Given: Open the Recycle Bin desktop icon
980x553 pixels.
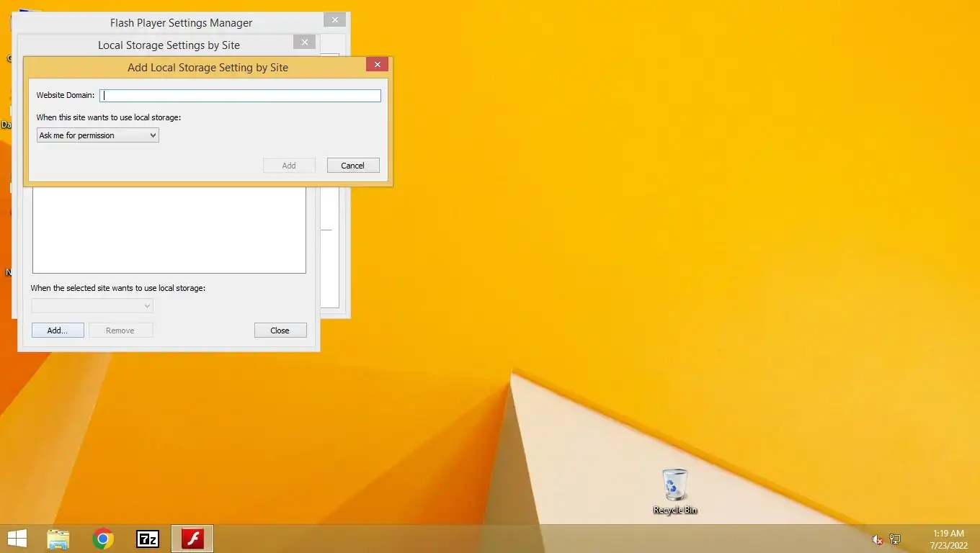Looking at the screenshot, I should 675,491.
